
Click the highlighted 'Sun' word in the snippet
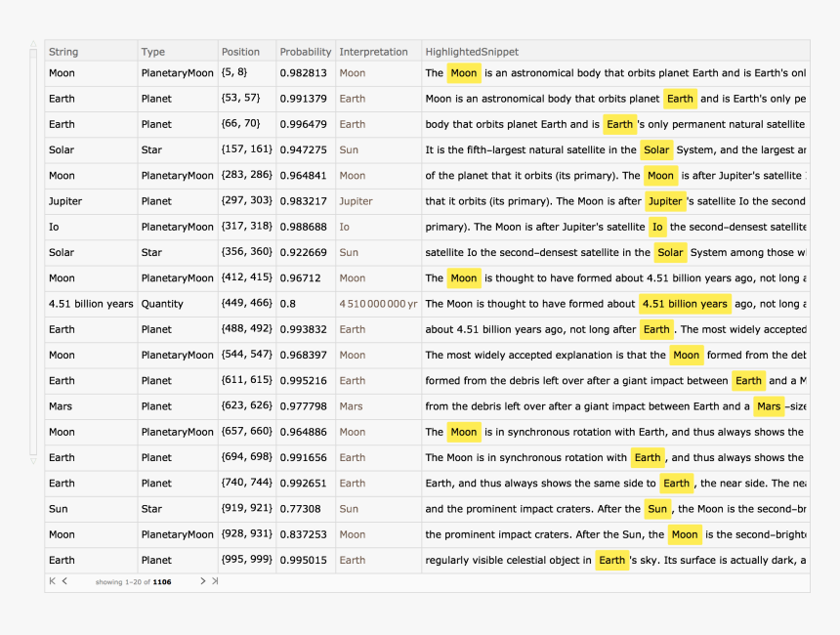pyautogui.click(x=657, y=509)
